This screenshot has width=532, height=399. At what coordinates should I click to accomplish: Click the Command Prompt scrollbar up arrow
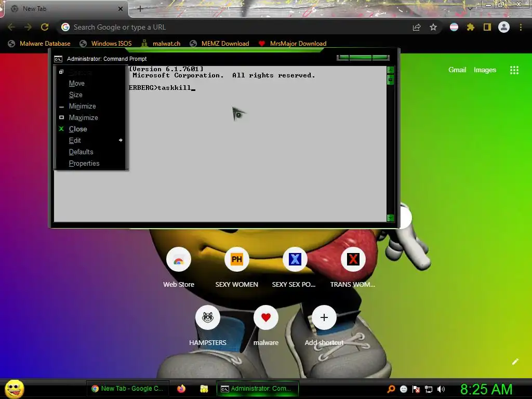pos(391,70)
